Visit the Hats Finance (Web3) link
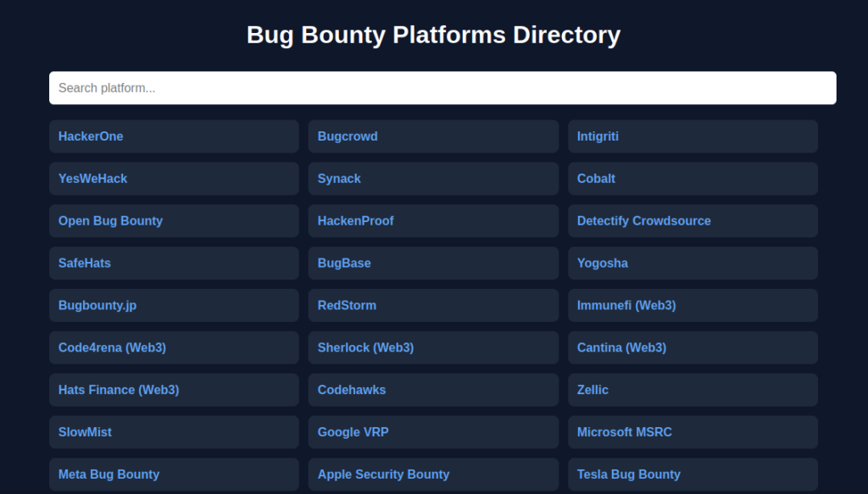The image size is (868, 494). tap(119, 391)
